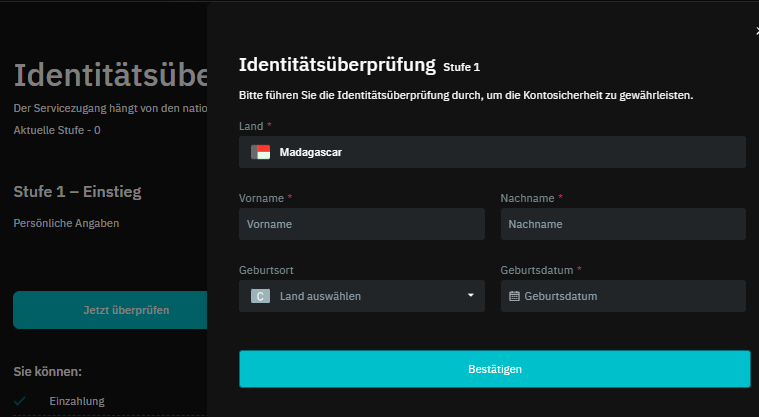Focus the Vorname input field
Screen dimensions: 759x417
tap(362, 224)
